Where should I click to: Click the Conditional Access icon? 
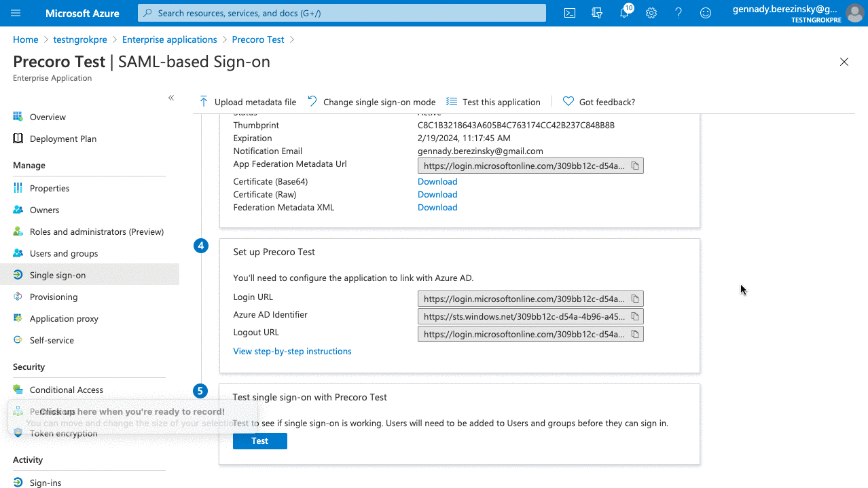click(x=18, y=390)
